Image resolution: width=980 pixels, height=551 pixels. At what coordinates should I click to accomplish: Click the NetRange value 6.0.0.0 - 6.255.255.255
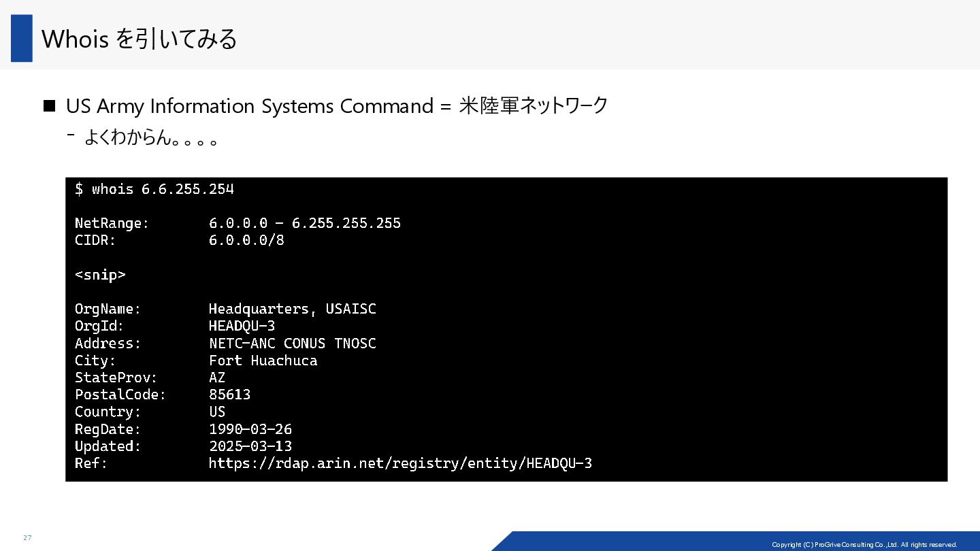304,223
